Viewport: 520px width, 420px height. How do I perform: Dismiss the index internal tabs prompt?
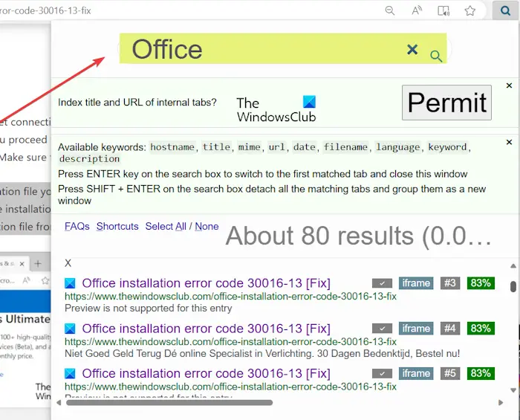click(x=509, y=85)
